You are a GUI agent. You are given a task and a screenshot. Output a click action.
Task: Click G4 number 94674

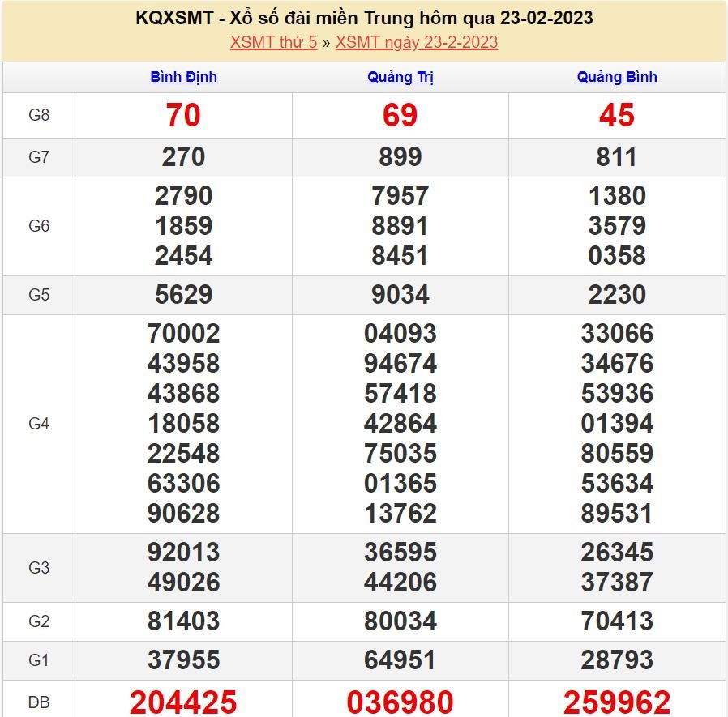[x=400, y=364]
